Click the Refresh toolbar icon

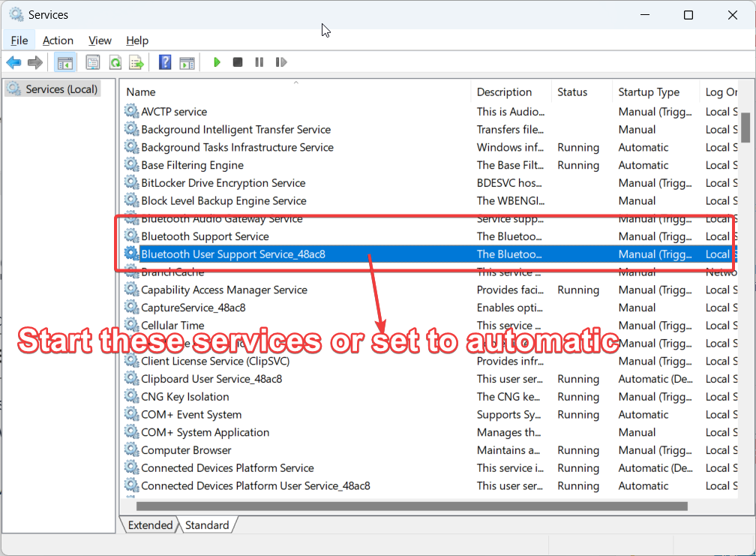(x=115, y=62)
